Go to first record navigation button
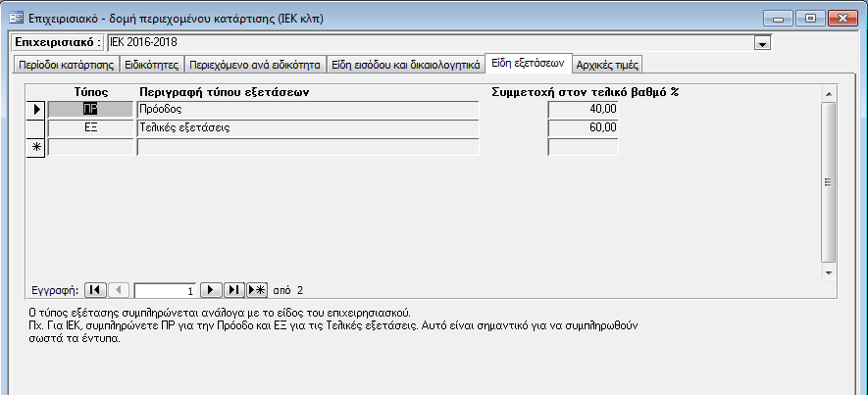The image size is (868, 395). click(x=95, y=290)
